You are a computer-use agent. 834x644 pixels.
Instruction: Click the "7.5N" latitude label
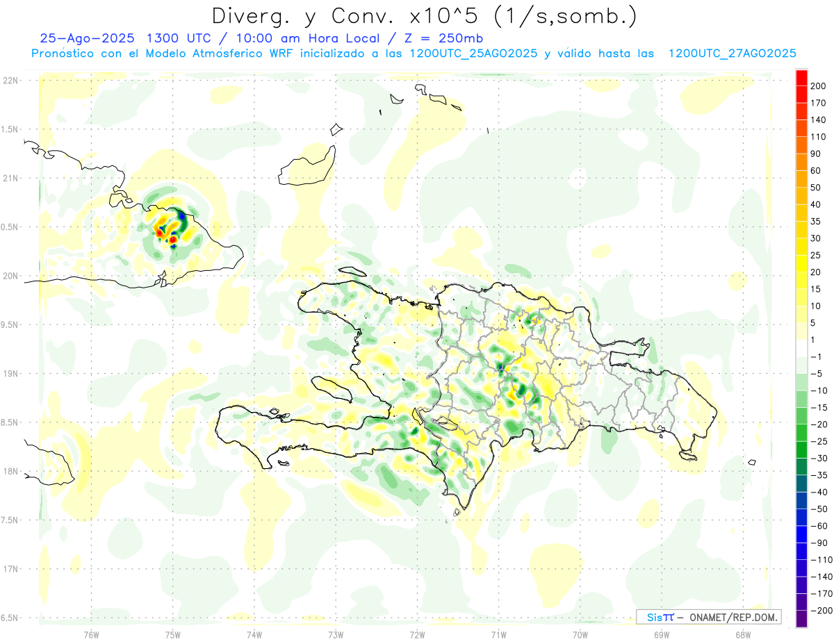point(10,520)
